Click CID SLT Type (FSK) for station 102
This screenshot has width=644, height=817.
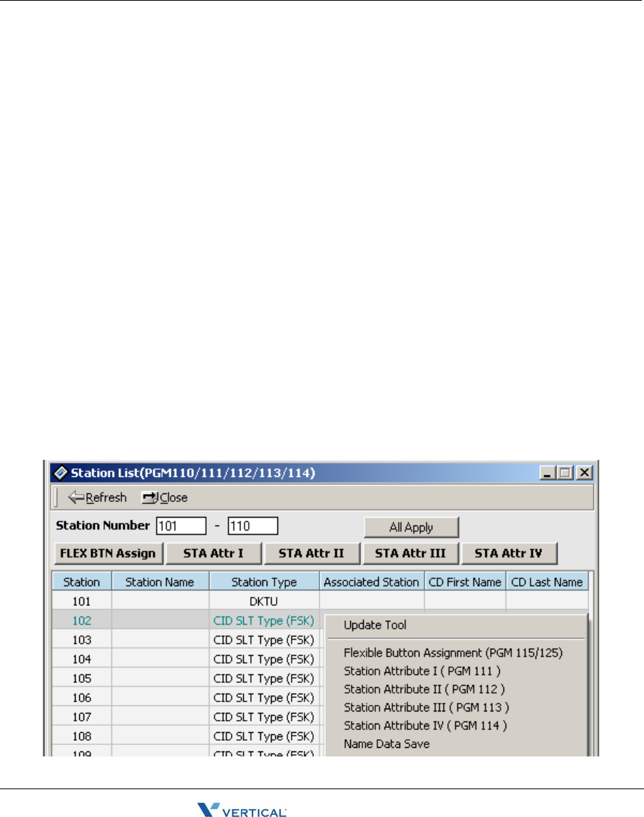[x=264, y=620]
